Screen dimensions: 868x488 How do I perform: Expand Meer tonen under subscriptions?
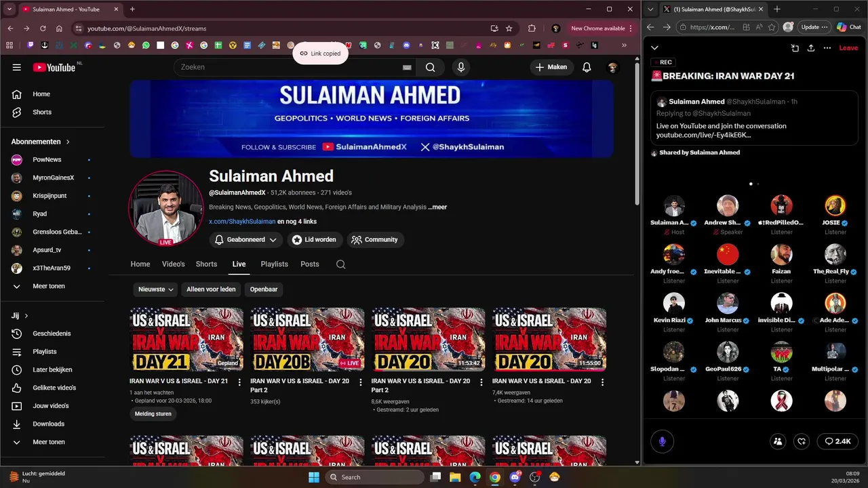click(52, 286)
